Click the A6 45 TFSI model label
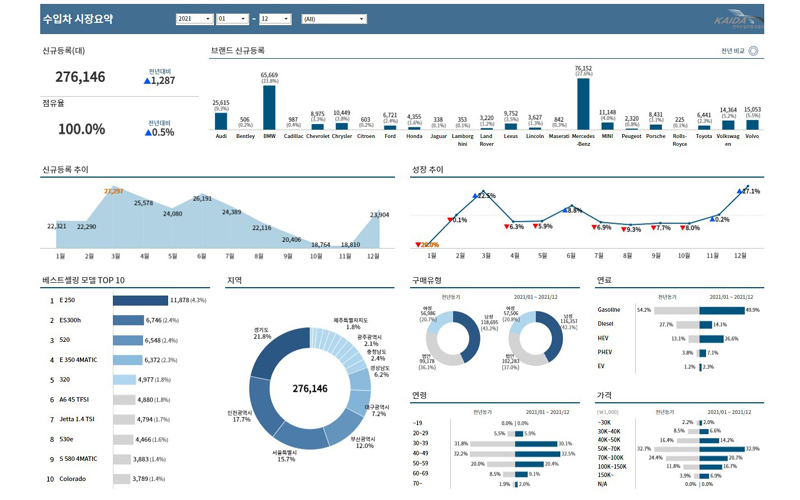This screenshot has height=500, width=800. pos(74,399)
